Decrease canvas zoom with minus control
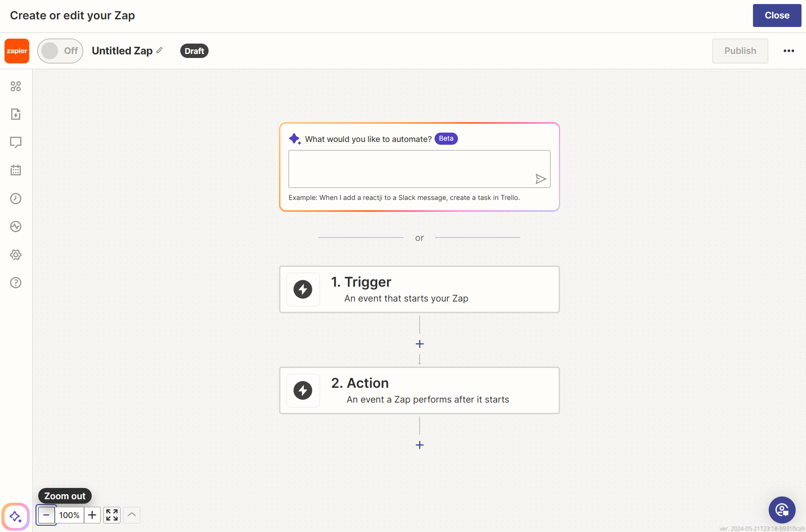The height and width of the screenshot is (532, 806). pos(46,515)
